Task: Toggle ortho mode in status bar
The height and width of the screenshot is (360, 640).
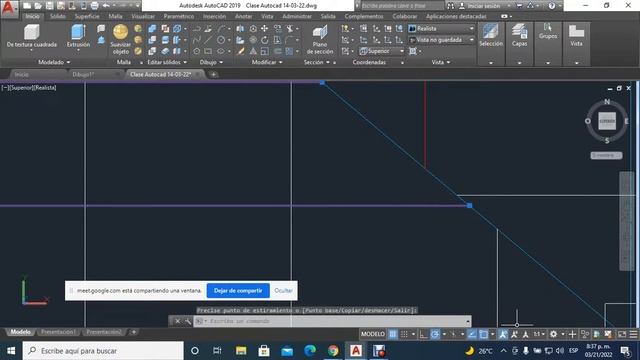Action: [423, 334]
